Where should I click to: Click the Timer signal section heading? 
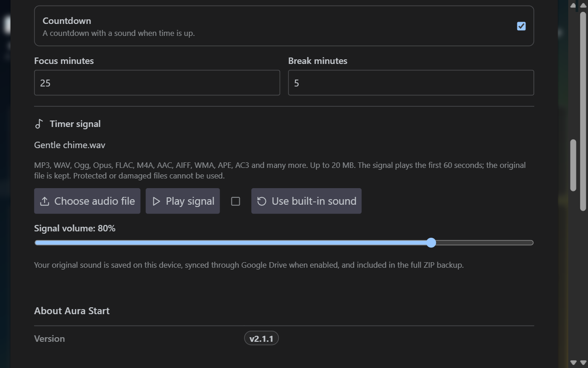75,124
